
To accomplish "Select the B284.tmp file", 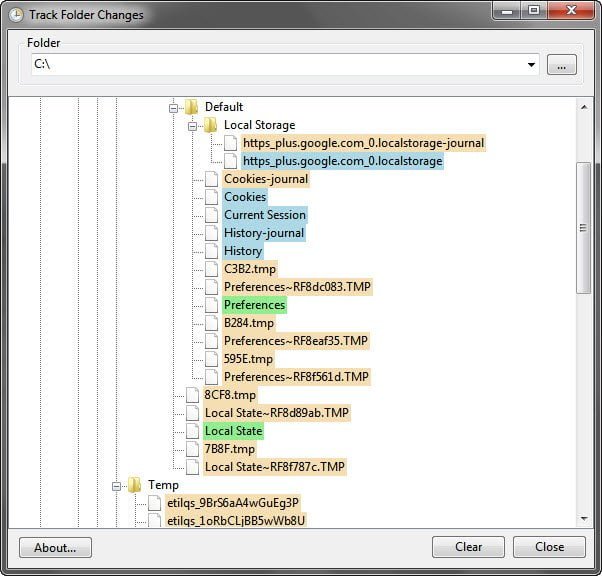I will click(x=249, y=323).
